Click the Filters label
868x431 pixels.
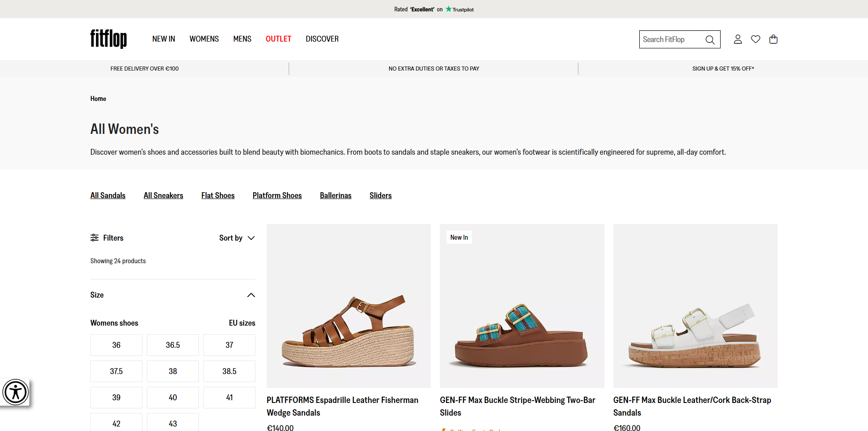pyautogui.click(x=113, y=238)
